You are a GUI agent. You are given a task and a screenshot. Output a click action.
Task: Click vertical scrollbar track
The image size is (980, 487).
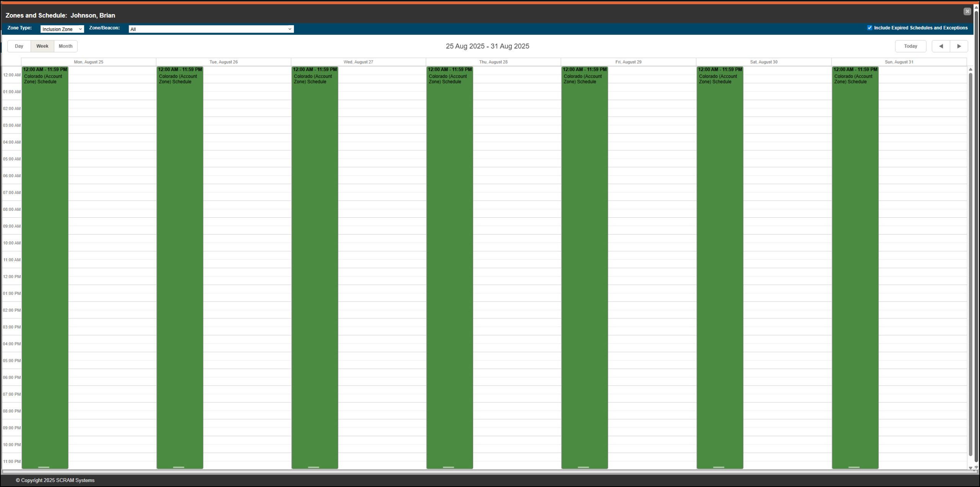click(x=970, y=268)
